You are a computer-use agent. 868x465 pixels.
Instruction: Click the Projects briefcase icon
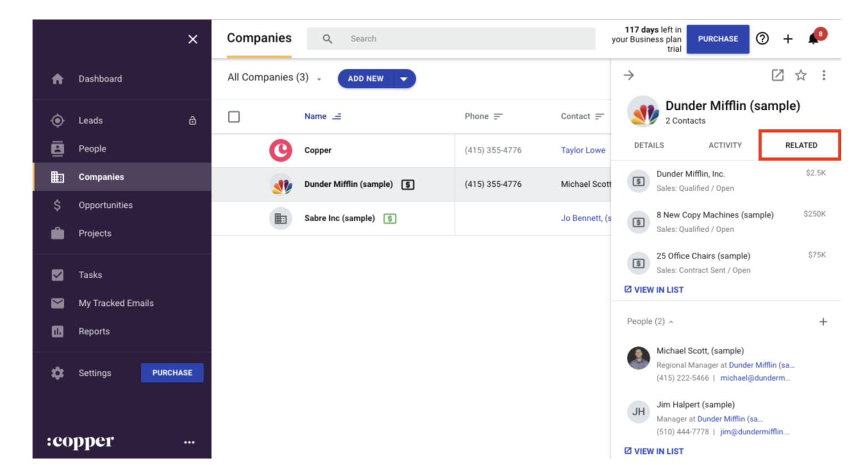[58, 233]
